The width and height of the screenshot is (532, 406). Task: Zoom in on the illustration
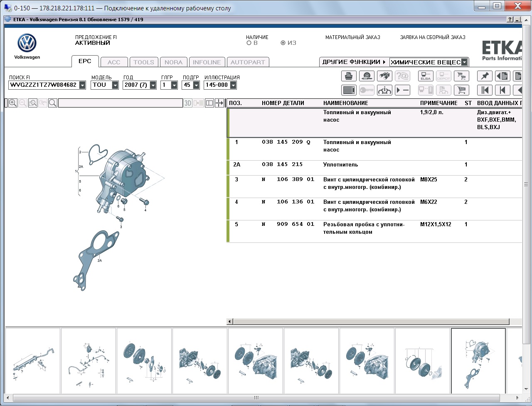point(13,103)
